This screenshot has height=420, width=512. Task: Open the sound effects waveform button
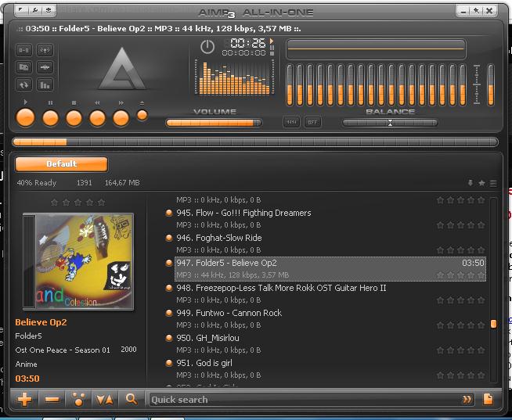pos(45,67)
